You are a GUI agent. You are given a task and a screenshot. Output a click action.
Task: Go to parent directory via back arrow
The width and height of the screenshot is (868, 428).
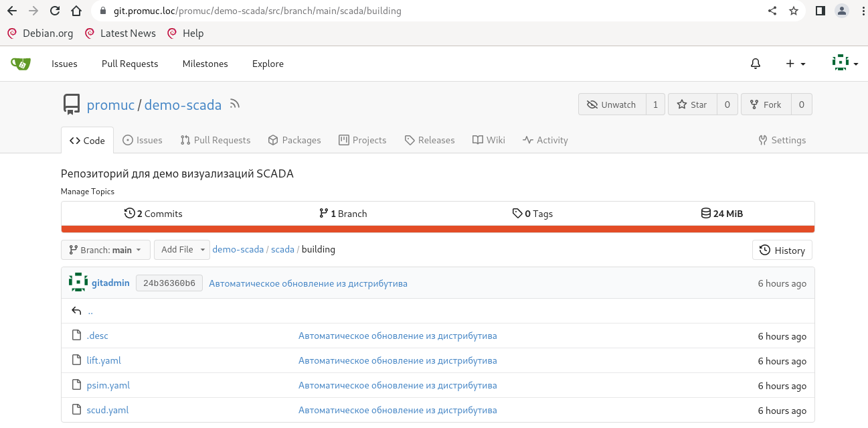(x=76, y=311)
